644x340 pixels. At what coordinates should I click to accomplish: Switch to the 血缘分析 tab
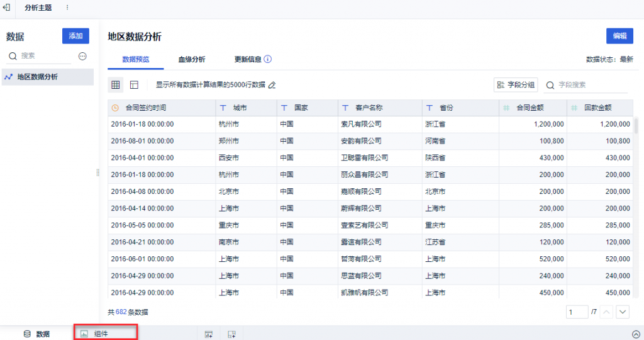point(191,59)
